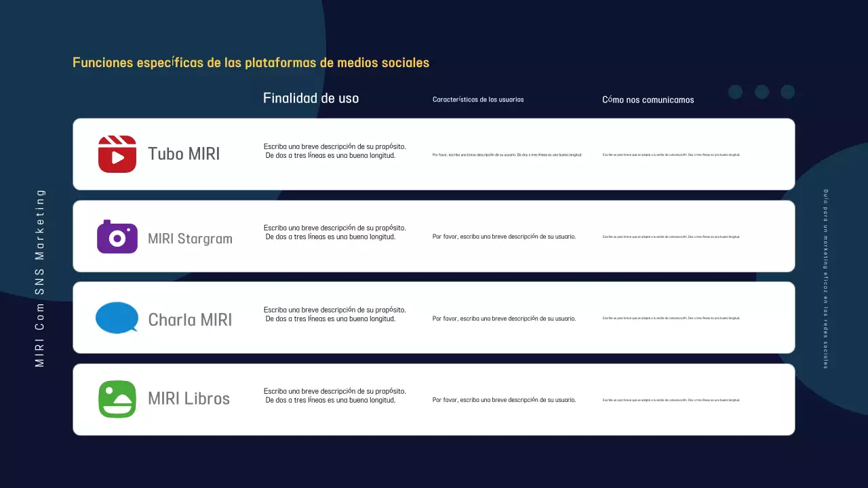Click the "MIRI Stargram" platform name

190,239
